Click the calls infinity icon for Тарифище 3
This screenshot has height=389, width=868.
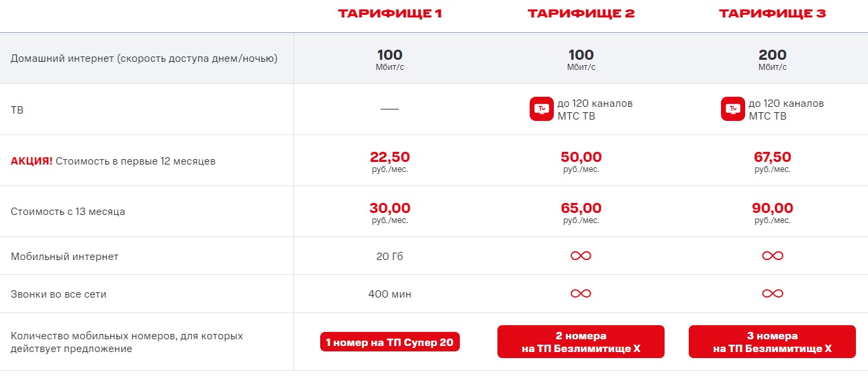coord(773,294)
